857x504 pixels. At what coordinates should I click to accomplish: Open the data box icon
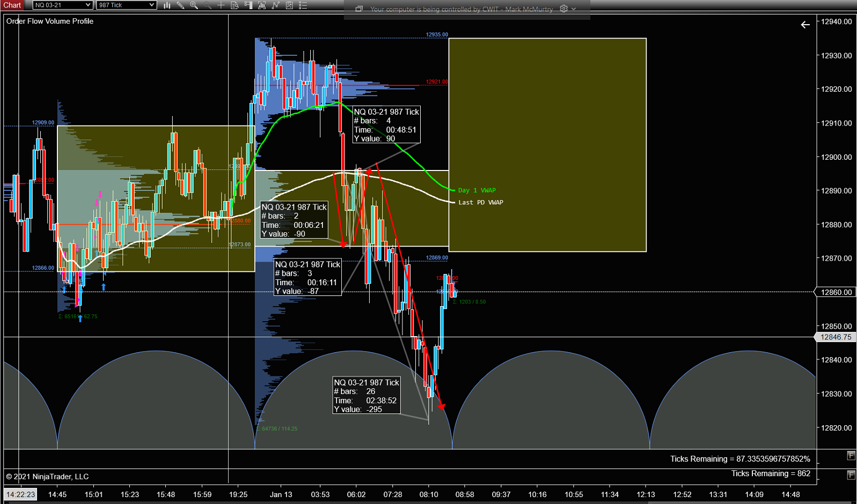pos(235,5)
